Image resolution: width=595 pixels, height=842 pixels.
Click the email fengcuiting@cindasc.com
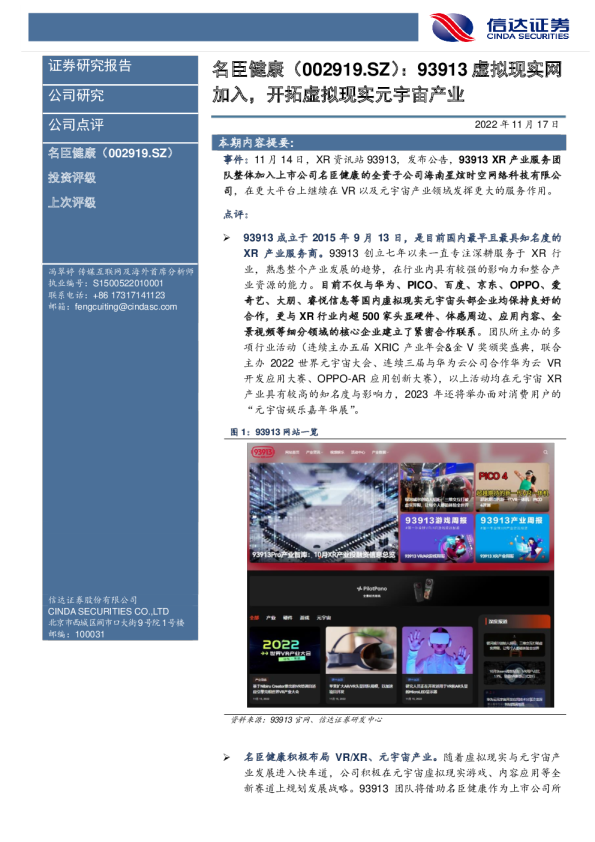(x=126, y=307)
